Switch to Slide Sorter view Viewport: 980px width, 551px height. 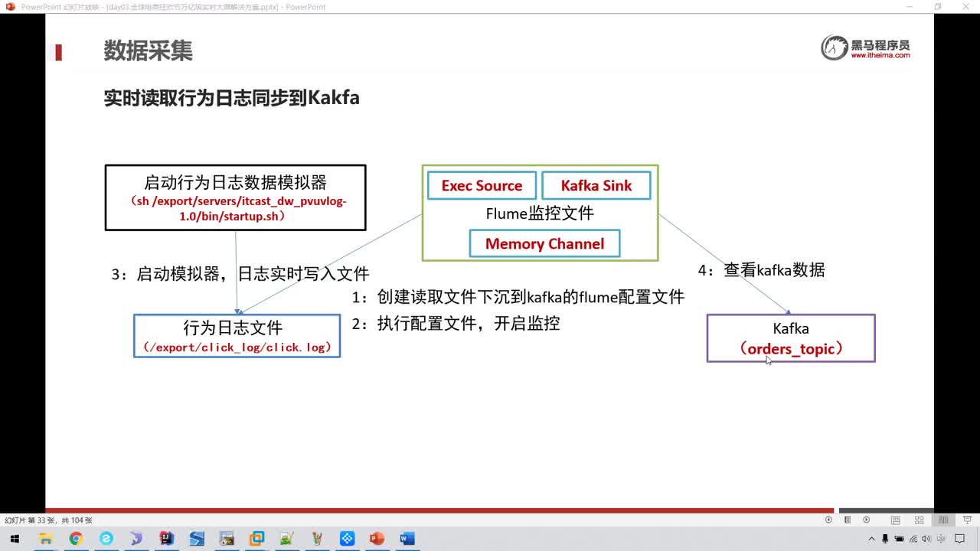(x=920, y=520)
